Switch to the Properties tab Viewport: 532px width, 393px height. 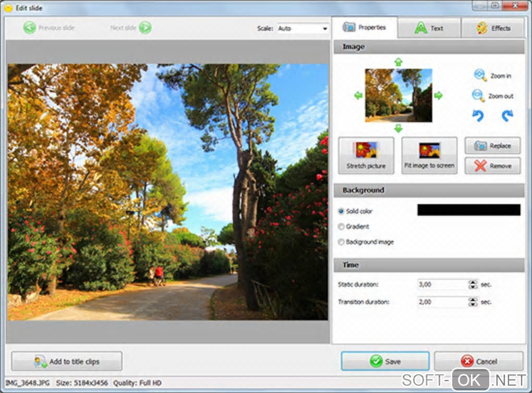pyautogui.click(x=364, y=28)
